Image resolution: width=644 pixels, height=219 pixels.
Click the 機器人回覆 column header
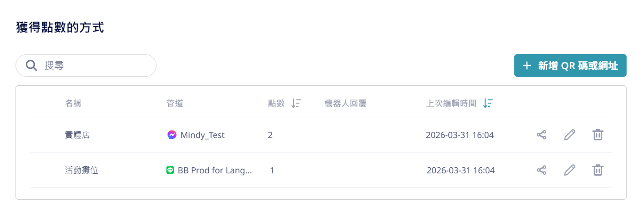tap(345, 103)
